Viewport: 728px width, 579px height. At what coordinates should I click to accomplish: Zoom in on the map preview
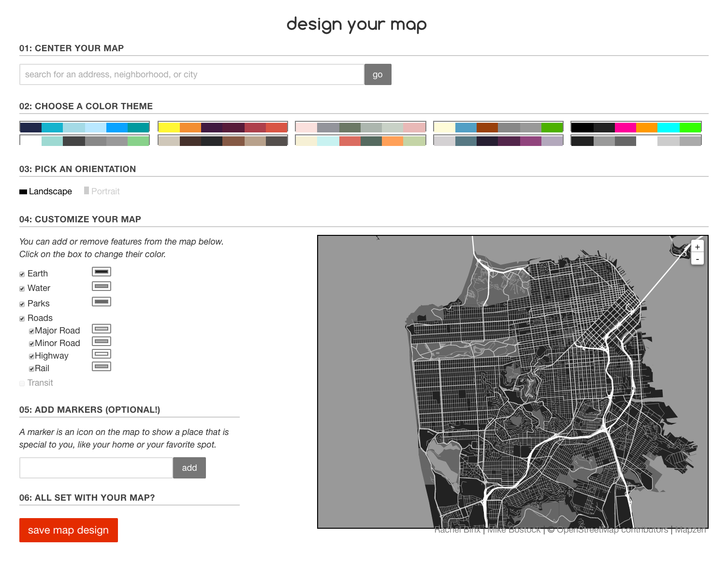coord(698,246)
